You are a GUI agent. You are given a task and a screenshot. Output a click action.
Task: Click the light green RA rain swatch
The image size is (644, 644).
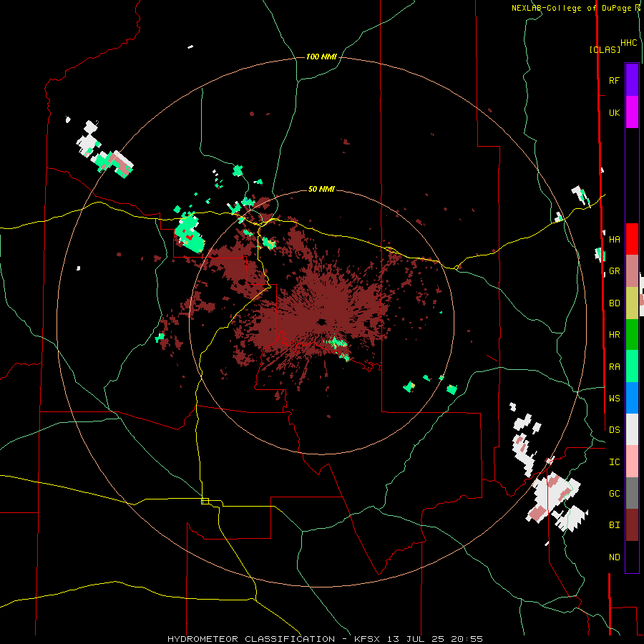pyautogui.click(x=632, y=366)
